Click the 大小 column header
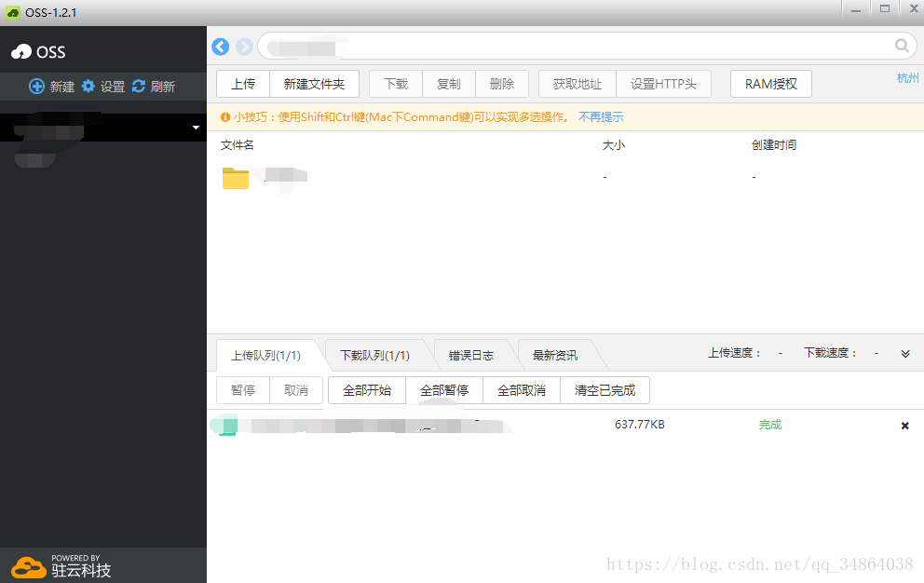The width and height of the screenshot is (924, 583). [x=614, y=145]
